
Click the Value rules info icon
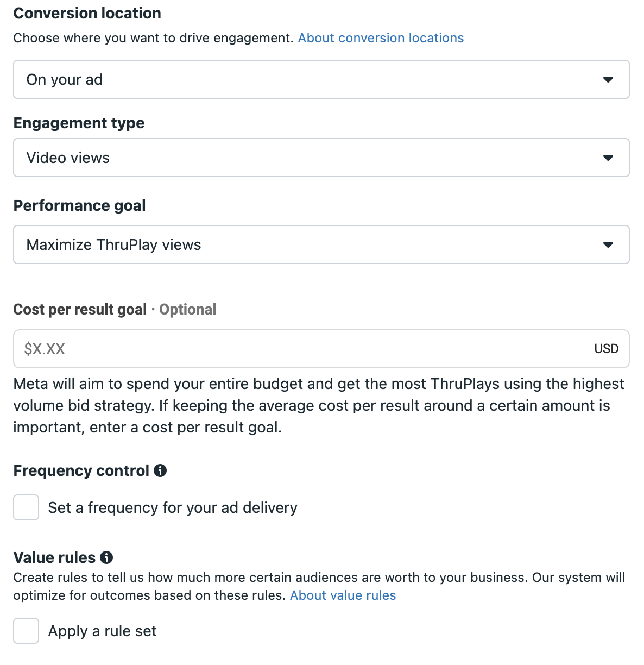point(107,557)
